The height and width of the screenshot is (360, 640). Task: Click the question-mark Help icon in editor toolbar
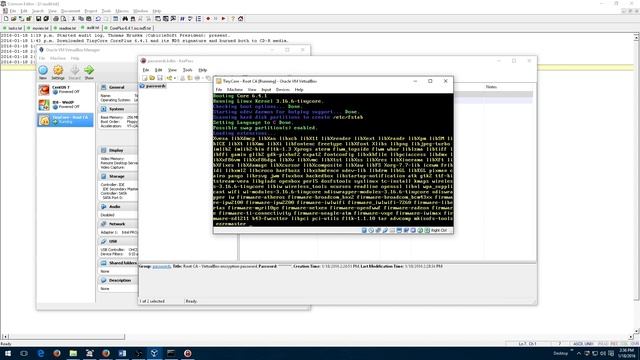tap(233, 19)
